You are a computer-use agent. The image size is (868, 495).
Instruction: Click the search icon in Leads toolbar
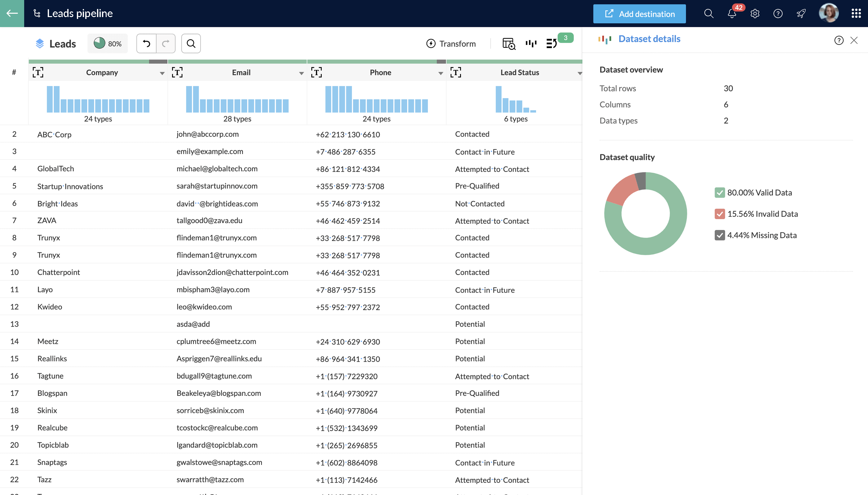click(x=191, y=43)
